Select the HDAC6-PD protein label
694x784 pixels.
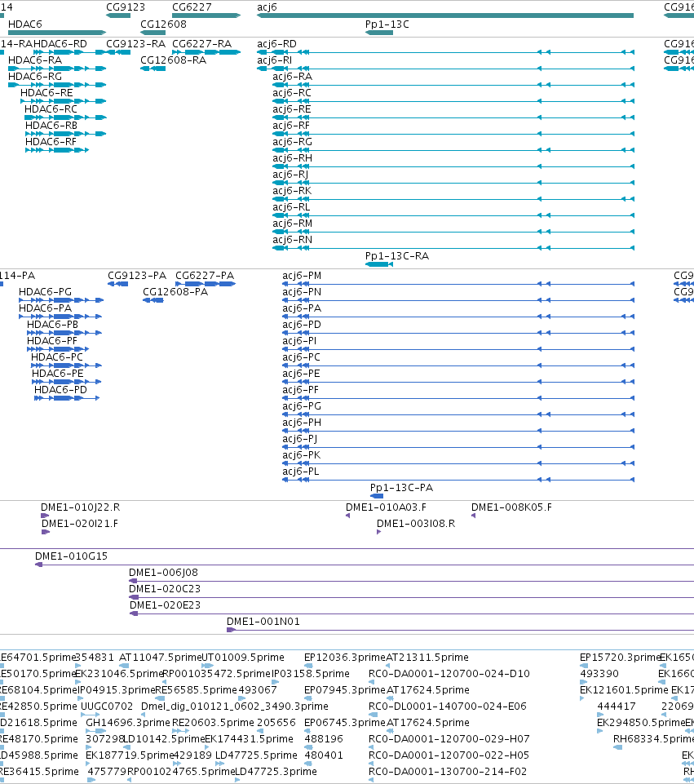(60, 389)
